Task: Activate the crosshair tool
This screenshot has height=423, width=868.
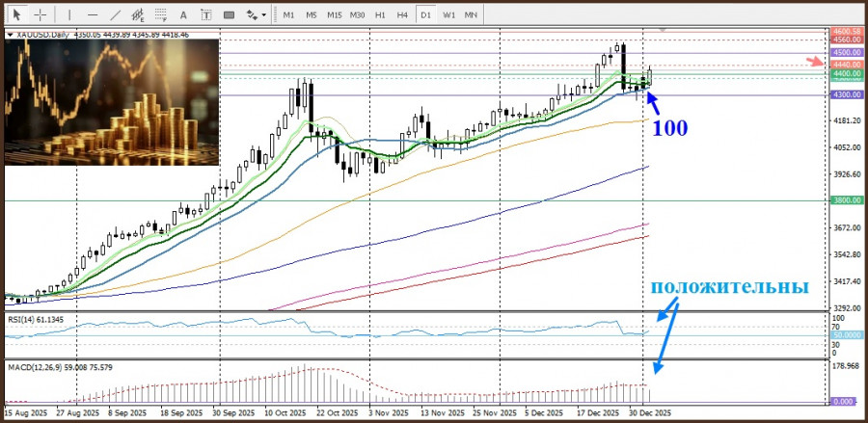Action: click(40, 14)
